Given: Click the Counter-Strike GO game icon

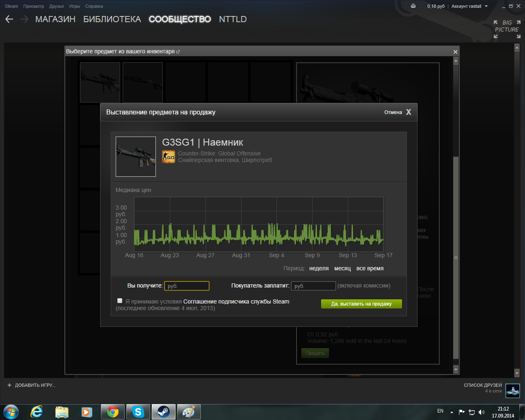Looking at the screenshot, I should pos(169,157).
